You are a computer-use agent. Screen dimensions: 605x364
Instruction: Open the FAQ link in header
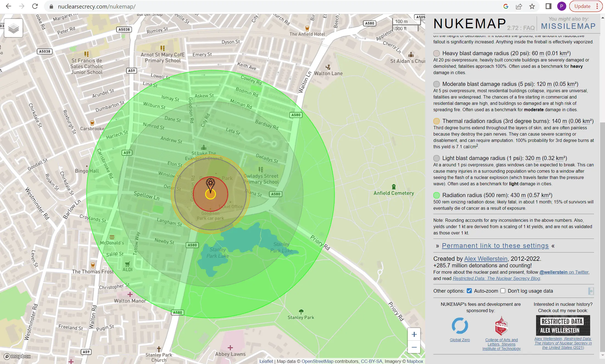(x=529, y=28)
